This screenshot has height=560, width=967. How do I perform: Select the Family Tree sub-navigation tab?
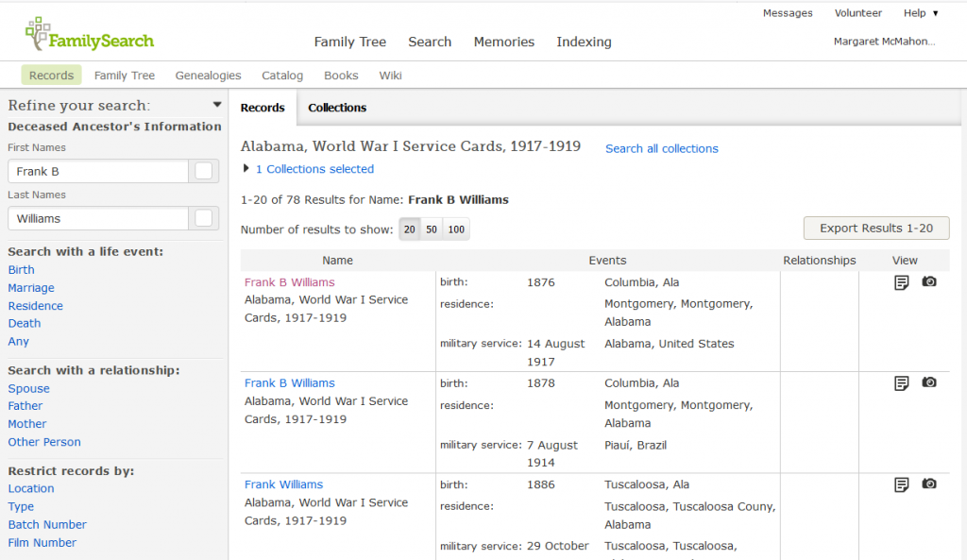point(125,76)
